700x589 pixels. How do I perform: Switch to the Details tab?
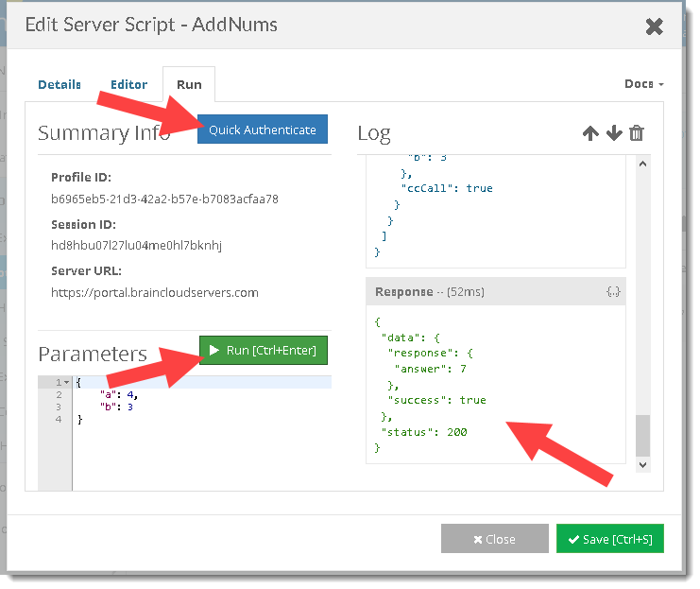(60, 84)
